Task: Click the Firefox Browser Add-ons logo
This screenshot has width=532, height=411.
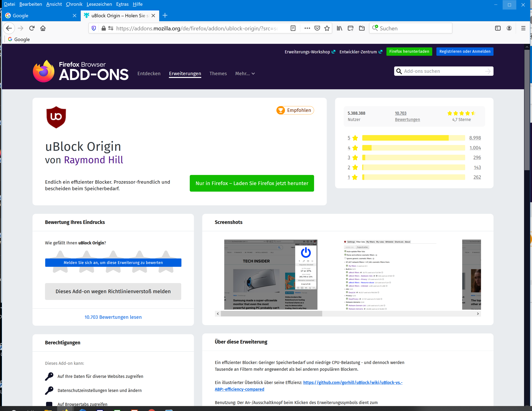Action: coord(81,71)
